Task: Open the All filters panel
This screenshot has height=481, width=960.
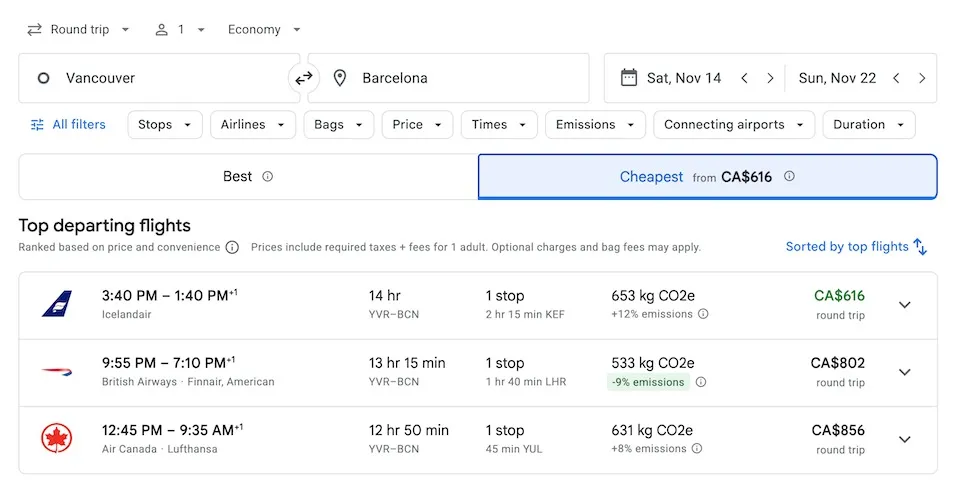Action: click(x=68, y=124)
